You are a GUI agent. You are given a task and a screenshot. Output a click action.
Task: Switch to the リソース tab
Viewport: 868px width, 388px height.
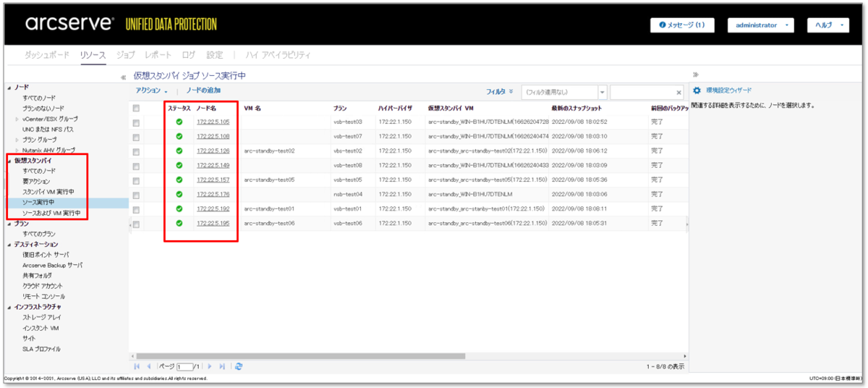coord(93,55)
